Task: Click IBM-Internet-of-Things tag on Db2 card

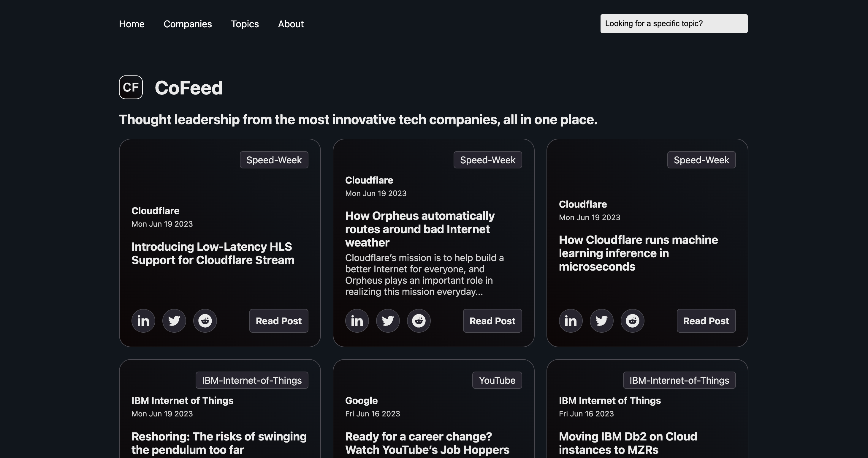Action: pos(679,380)
